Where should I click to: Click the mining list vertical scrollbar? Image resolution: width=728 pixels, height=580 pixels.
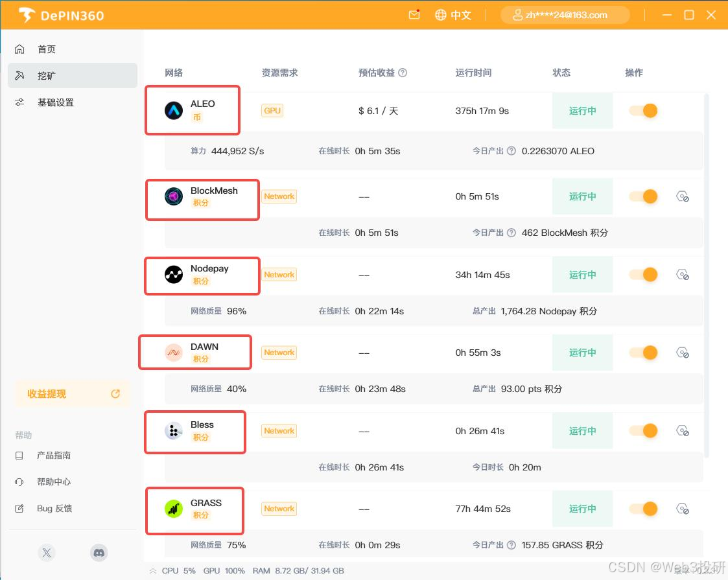coord(707,275)
